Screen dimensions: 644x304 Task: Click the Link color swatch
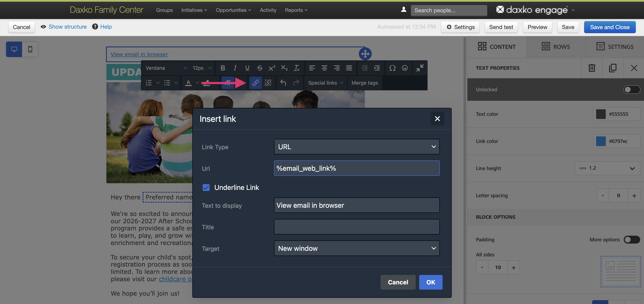coord(601,141)
